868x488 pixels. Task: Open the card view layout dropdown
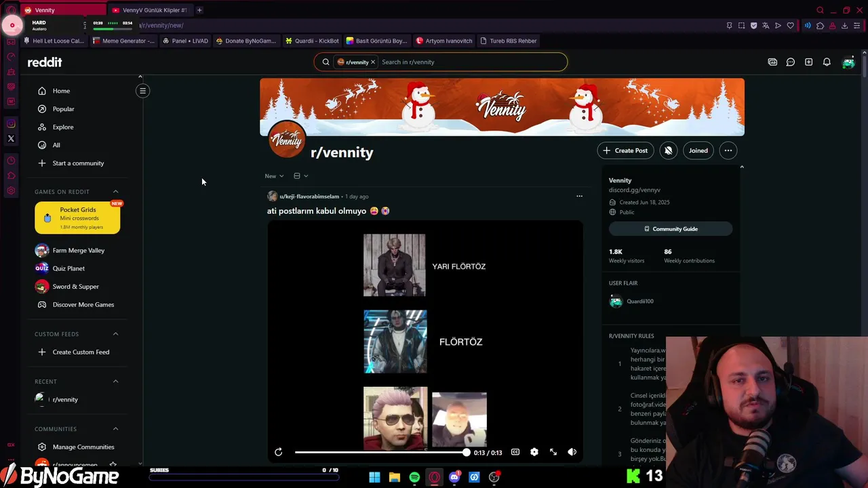300,176
